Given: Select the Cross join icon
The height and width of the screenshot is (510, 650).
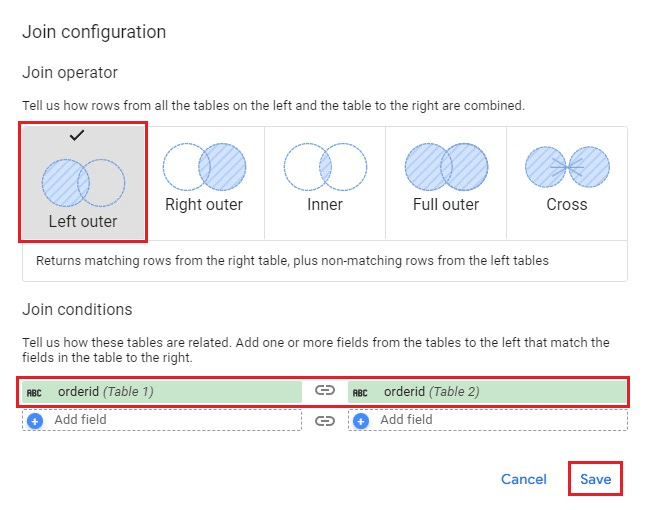Looking at the screenshot, I should (x=567, y=166).
